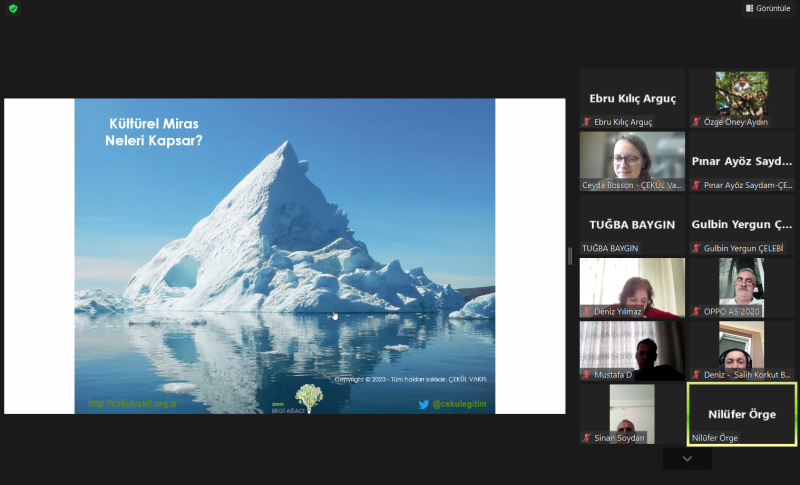This screenshot has height=485, width=800.
Task: Click OPPO A5 2020 muted microphone icon
Action: (696, 311)
